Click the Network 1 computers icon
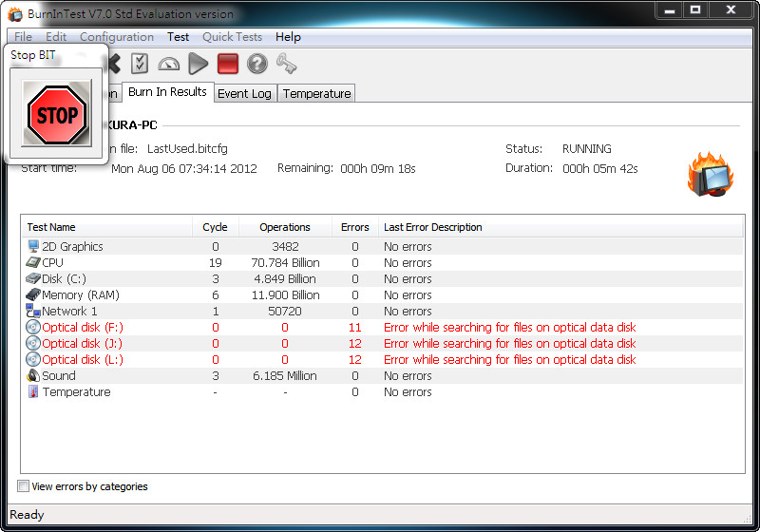The image size is (760, 532). pyautogui.click(x=33, y=311)
